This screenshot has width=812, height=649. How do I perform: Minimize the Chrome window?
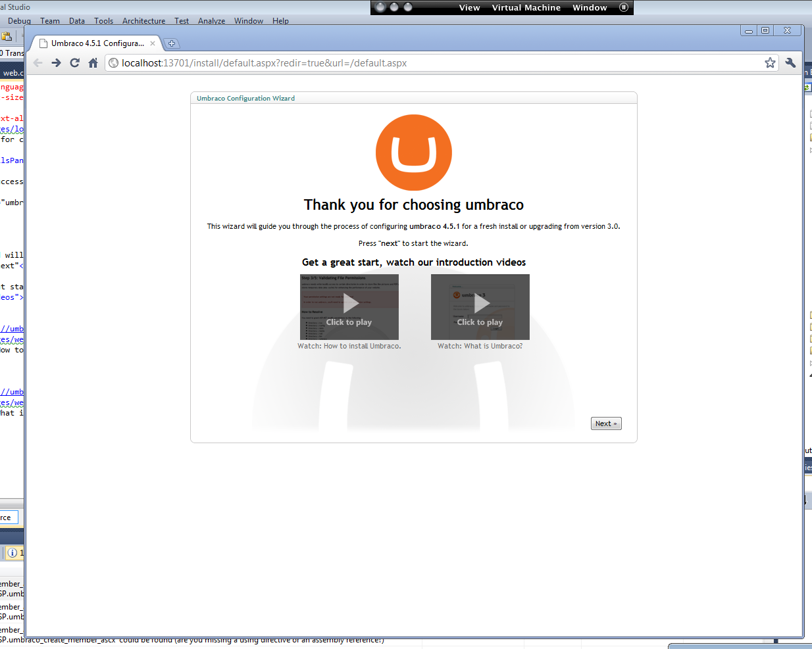(748, 30)
